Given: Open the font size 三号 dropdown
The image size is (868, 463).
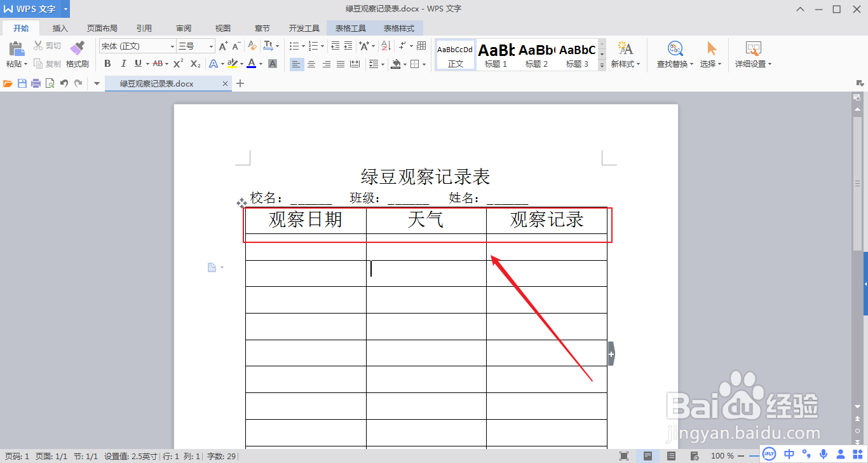Looking at the screenshot, I should click(212, 46).
